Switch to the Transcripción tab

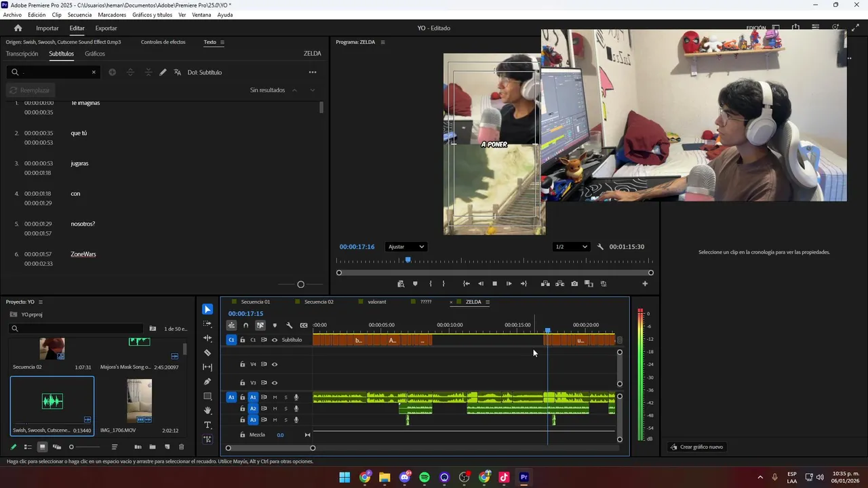[x=22, y=54]
